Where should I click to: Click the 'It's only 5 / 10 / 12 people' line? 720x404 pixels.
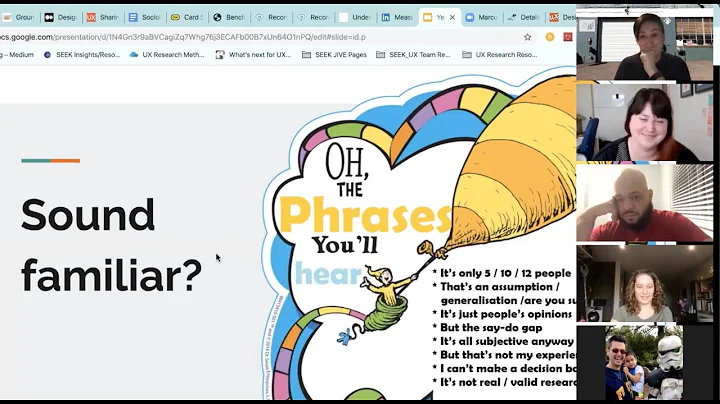[x=502, y=273]
